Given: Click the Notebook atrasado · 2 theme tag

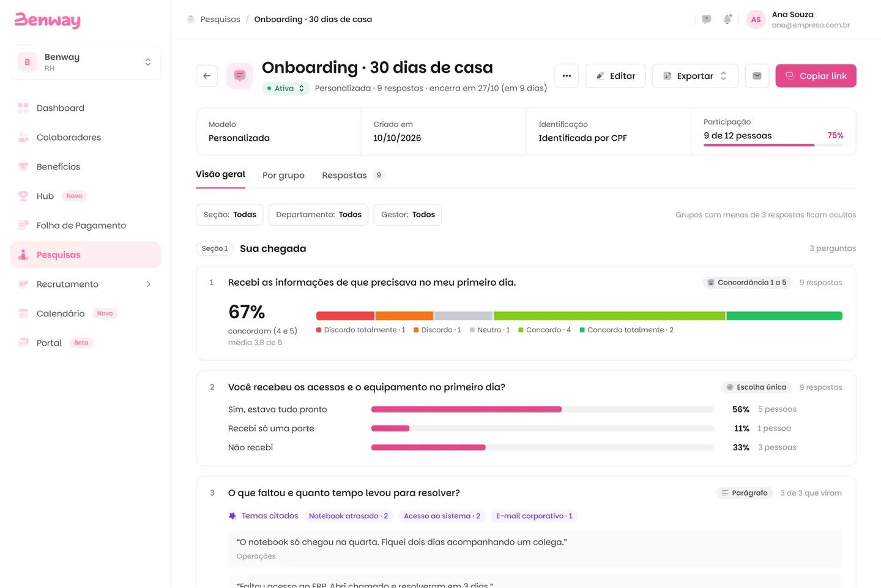Looking at the screenshot, I should (x=348, y=516).
